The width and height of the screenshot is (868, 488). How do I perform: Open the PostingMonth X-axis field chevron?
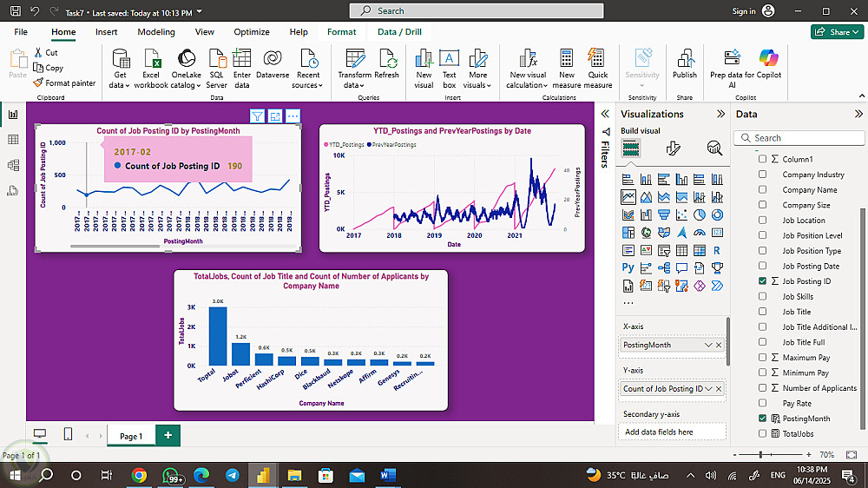[x=708, y=345]
